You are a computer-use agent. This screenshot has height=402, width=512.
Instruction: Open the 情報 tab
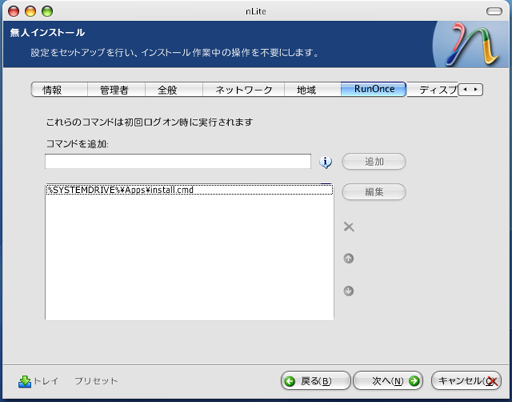(x=59, y=90)
